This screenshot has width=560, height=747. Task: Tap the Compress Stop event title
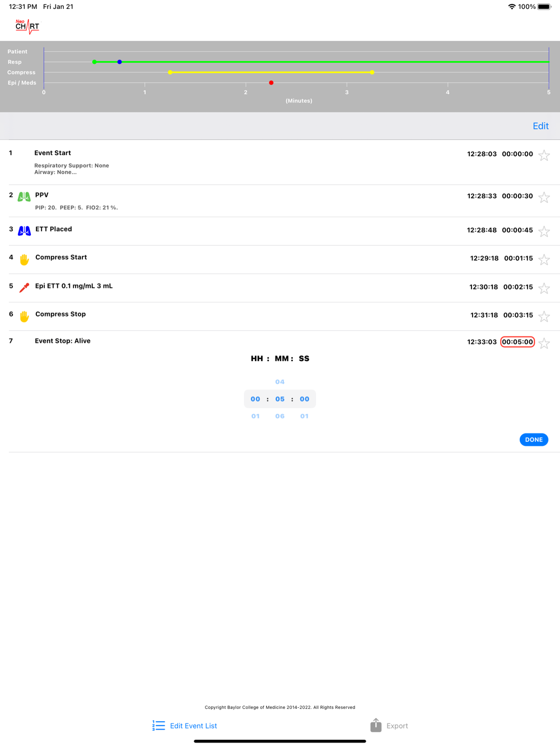coord(60,314)
